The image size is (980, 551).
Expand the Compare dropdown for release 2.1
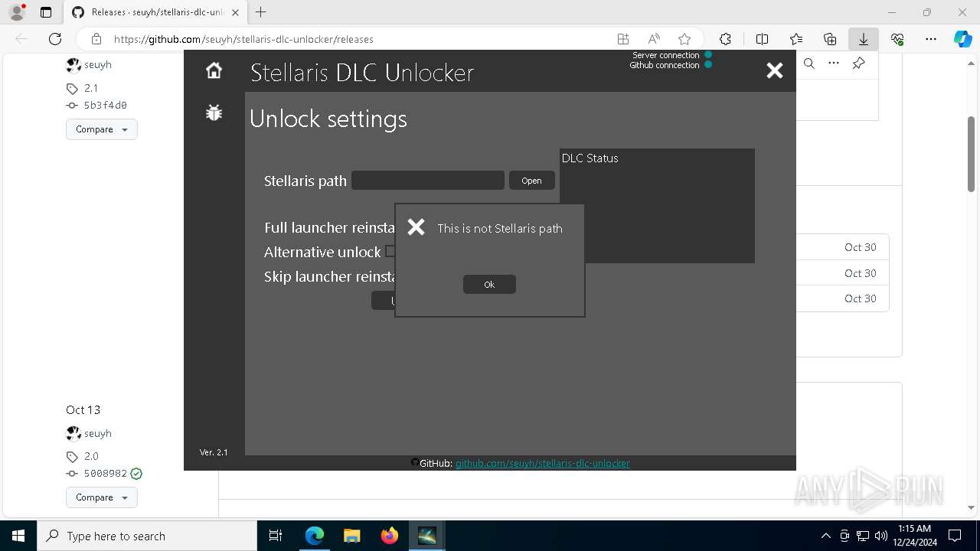(x=102, y=129)
